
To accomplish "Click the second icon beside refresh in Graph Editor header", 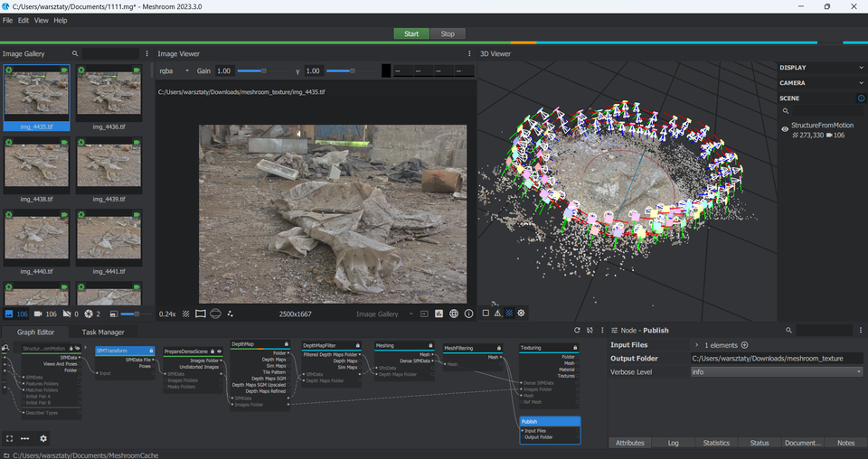I will (590, 330).
